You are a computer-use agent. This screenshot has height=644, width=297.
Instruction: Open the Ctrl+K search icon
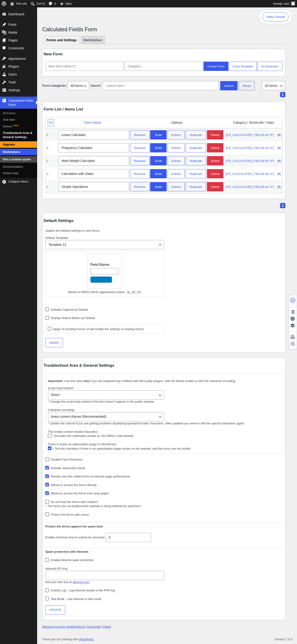click(32, 4)
